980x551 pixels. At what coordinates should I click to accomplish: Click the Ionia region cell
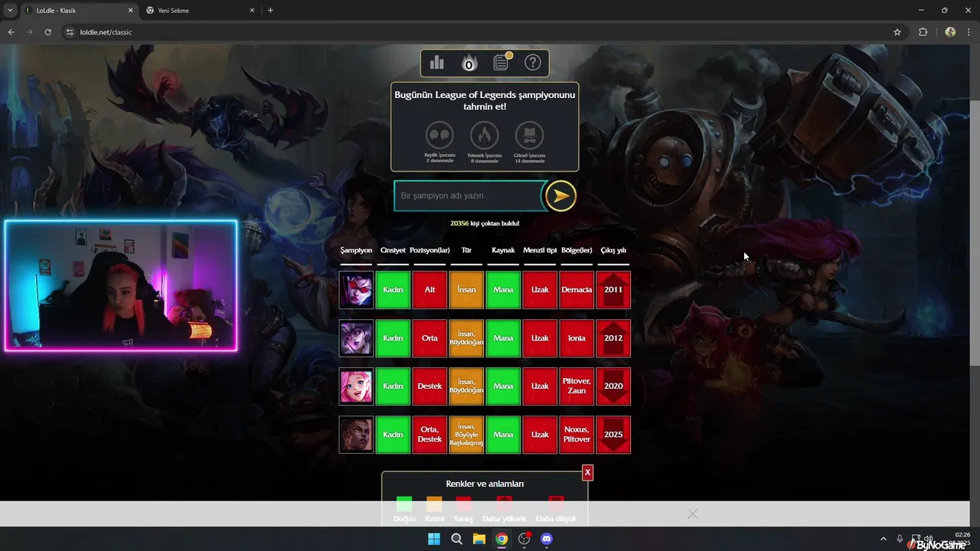(577, 338)
